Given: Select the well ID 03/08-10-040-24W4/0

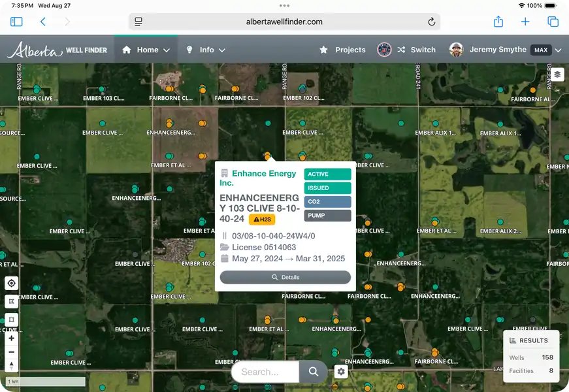Looking at the screenshot, I should (x=273, y=236).
